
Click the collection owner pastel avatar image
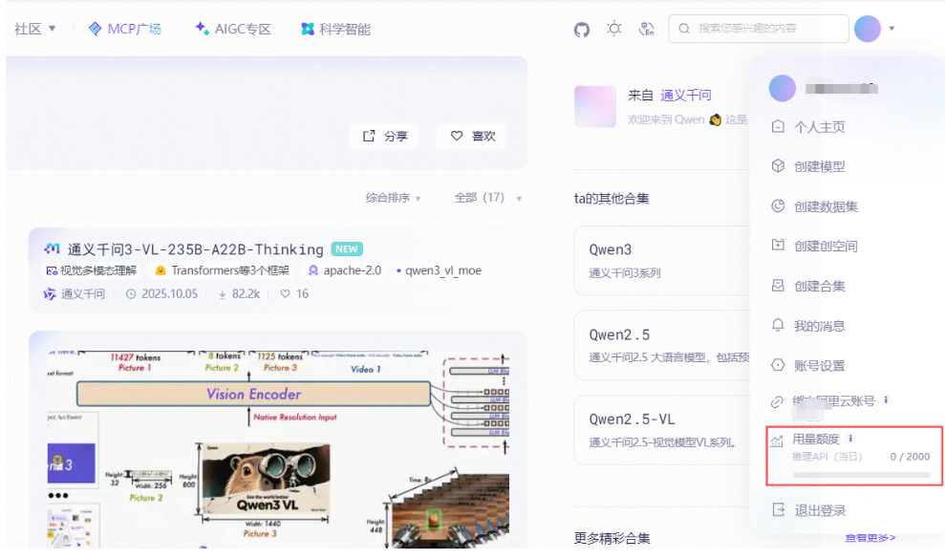(x=595, y=107)
